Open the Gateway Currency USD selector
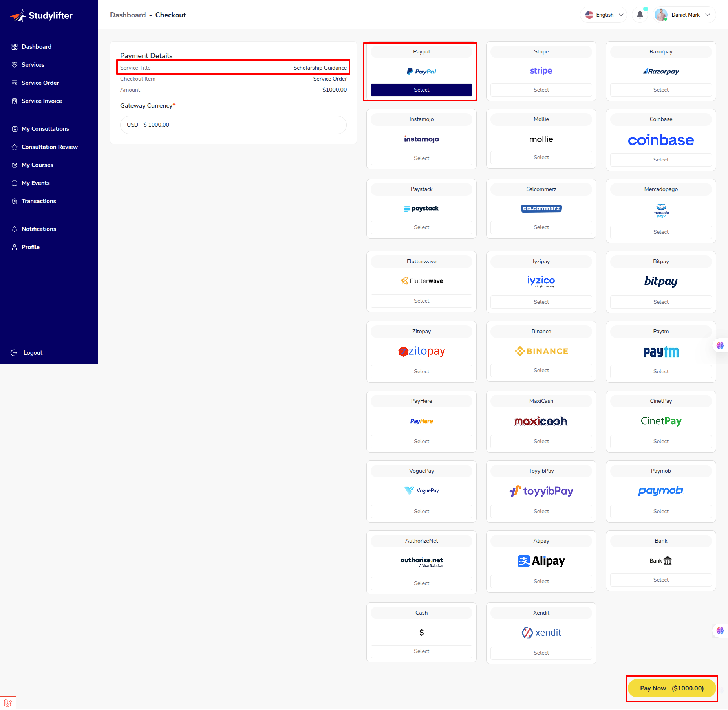This screenshot has height=710, width=728. (233, 125)
